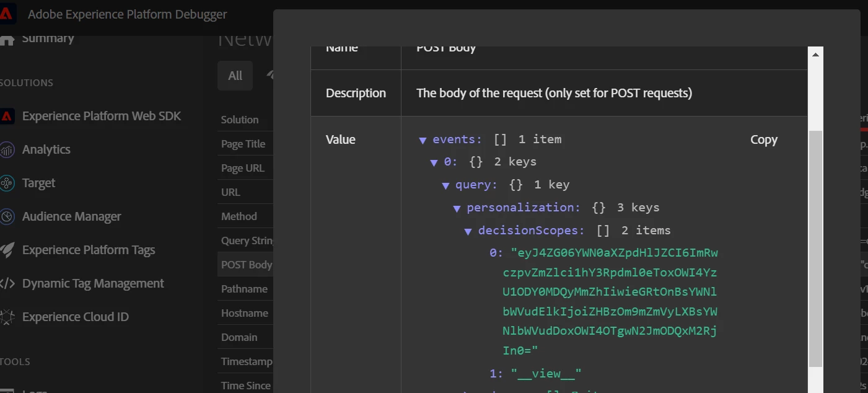Select the Page URL row label
This screenshot has height=393, width=868.
coord(242,168)
